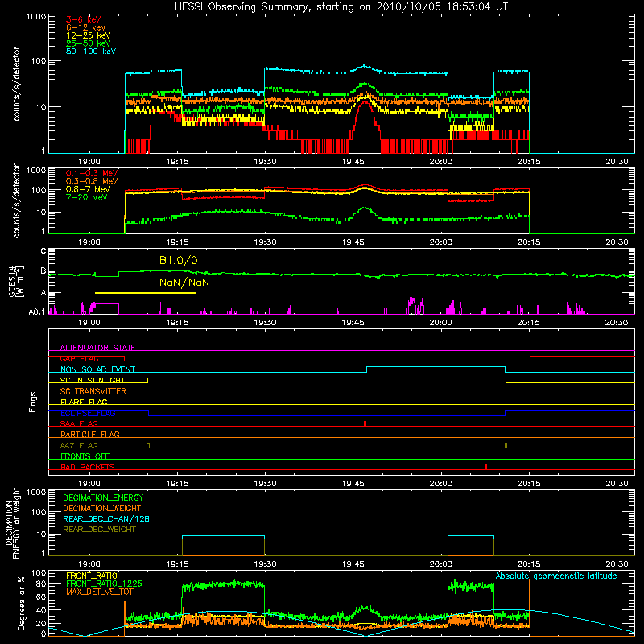Click the 0.1-0.3 MeV legend entry

92,173
